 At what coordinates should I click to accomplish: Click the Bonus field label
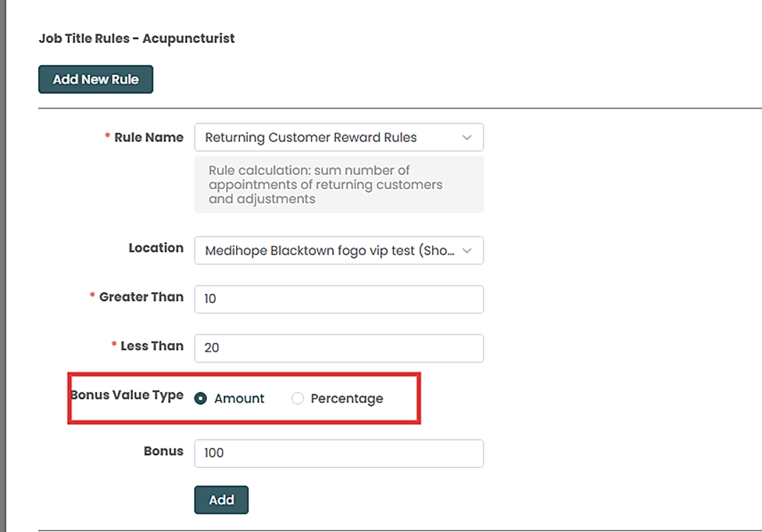pos(163,451)
